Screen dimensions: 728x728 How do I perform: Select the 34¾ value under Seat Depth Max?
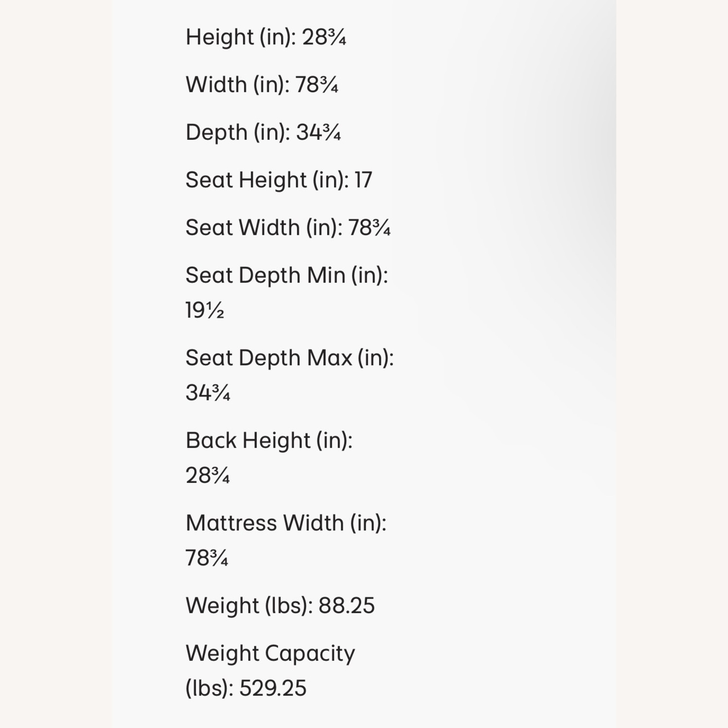(208, 393)
